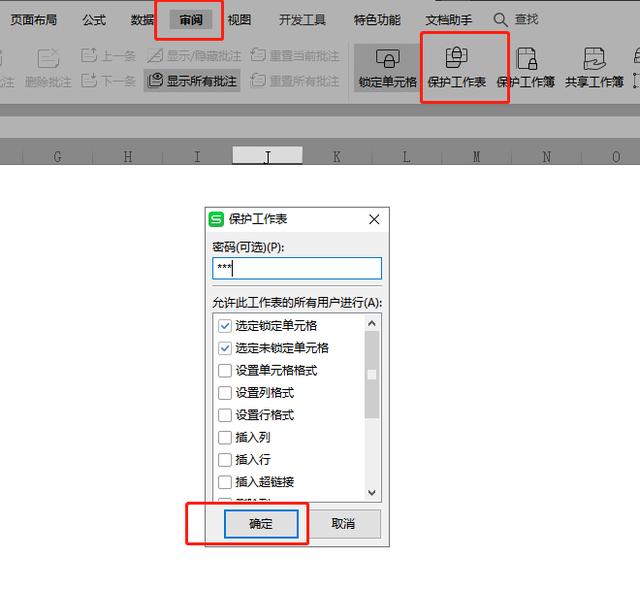Click the 取消 button
The width and height of the screenshot is (640, 590).
(x=343, y=523)
